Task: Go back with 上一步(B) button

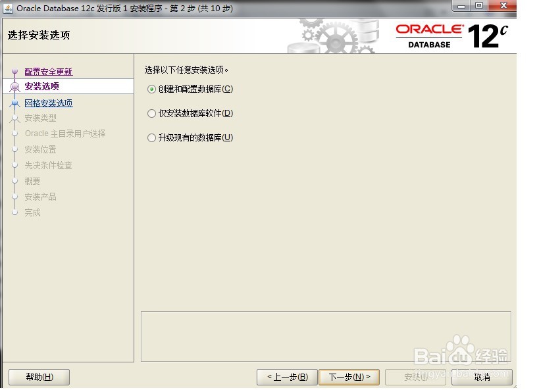Action: (x=288, y=378)
